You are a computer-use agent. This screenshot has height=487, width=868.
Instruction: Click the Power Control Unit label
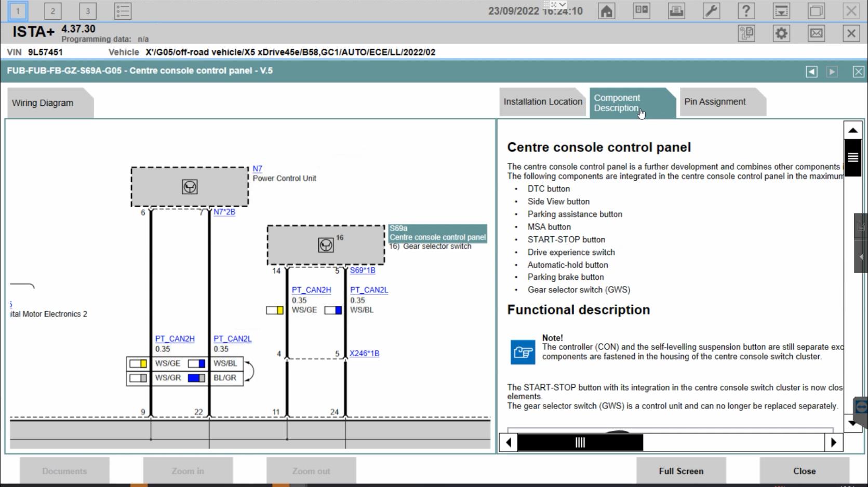(284, 179)
